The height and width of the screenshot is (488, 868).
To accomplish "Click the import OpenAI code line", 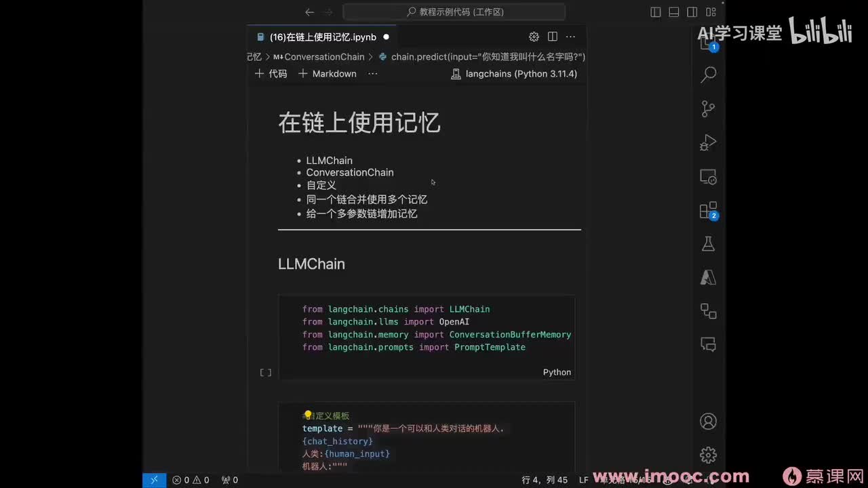I will pos(386,322).
